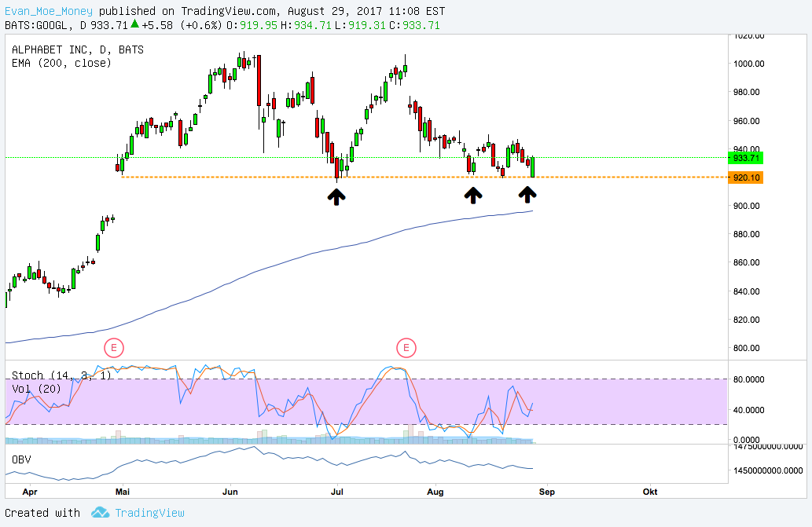The height and width of the screenshot is (527, 812).
Task: Click the Stoch (14, 3, 1) label
Action: point(61,375)
